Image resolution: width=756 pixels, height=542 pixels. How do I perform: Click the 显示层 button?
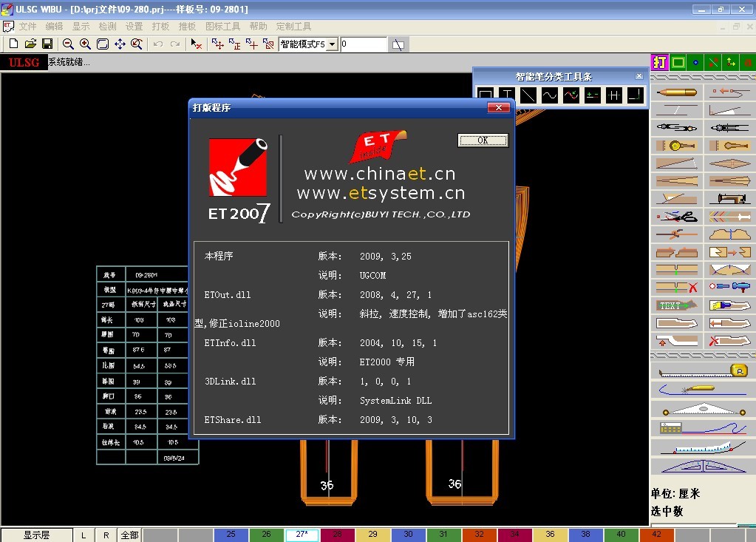(37, 535)
